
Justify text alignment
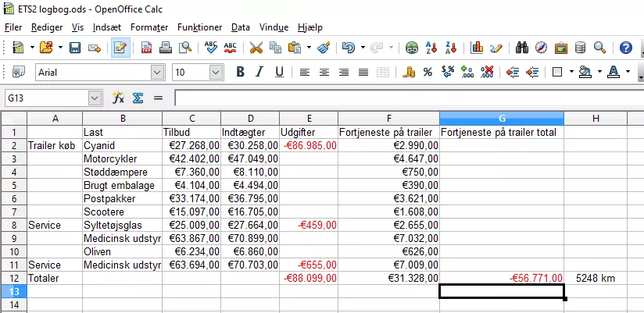(363, 72)
